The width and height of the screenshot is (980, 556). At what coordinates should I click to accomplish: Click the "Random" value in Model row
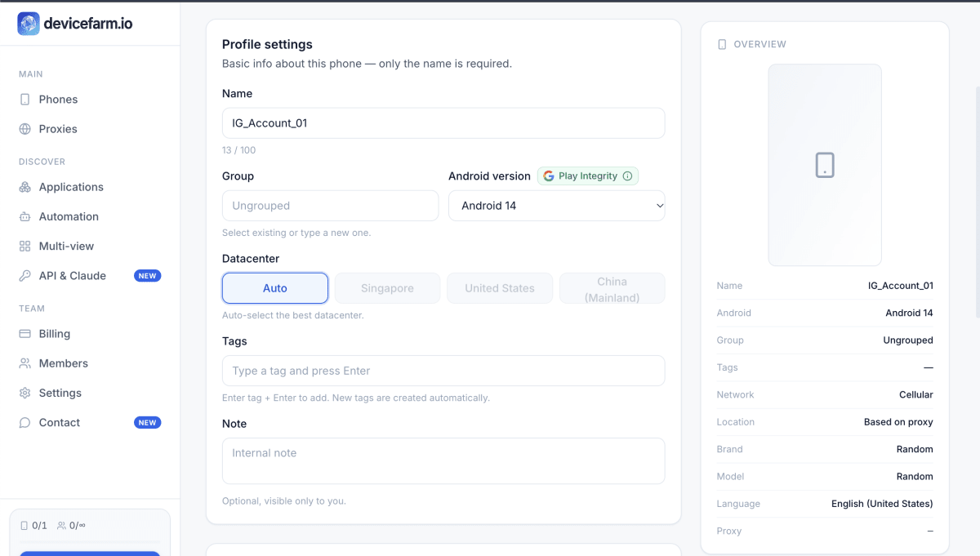pos(915,477)
